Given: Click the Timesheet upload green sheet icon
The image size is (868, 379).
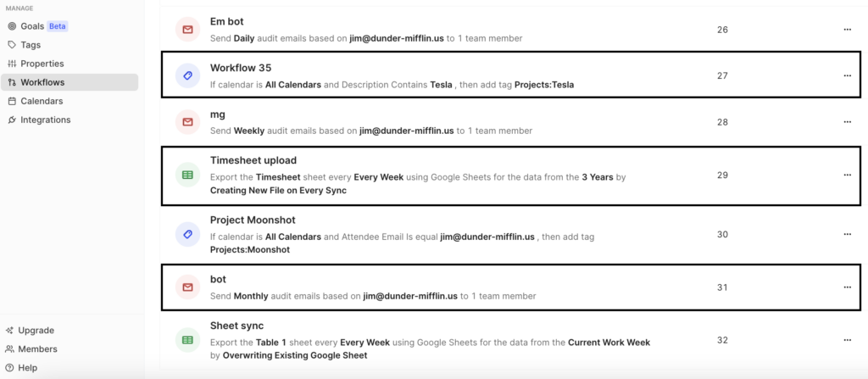Looking at the screenshot, I should click(187, 176).
